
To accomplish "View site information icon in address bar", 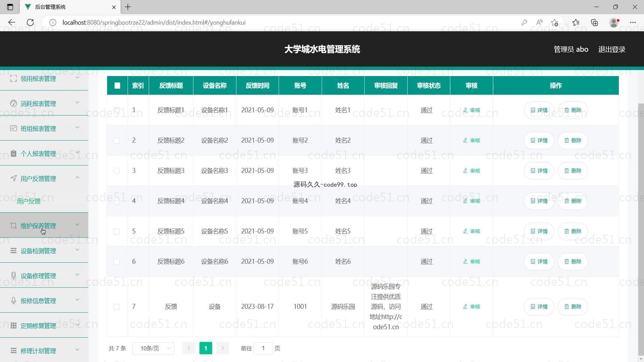I will pos(53,22).
